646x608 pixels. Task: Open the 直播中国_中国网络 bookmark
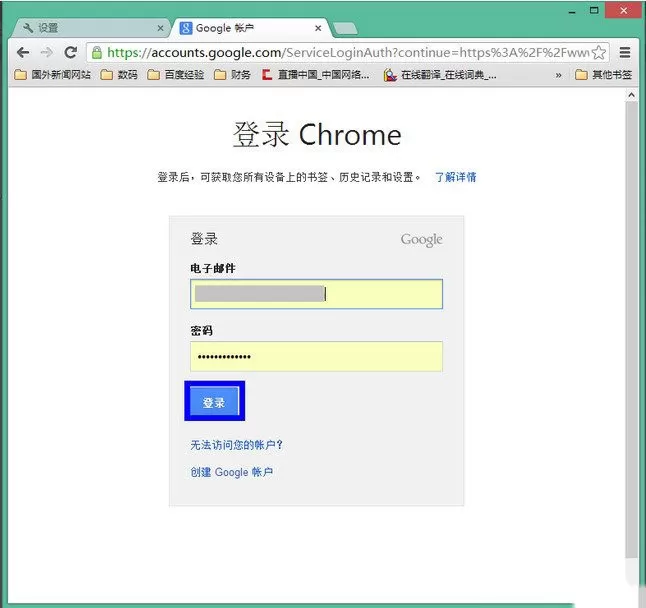[316, 75]
